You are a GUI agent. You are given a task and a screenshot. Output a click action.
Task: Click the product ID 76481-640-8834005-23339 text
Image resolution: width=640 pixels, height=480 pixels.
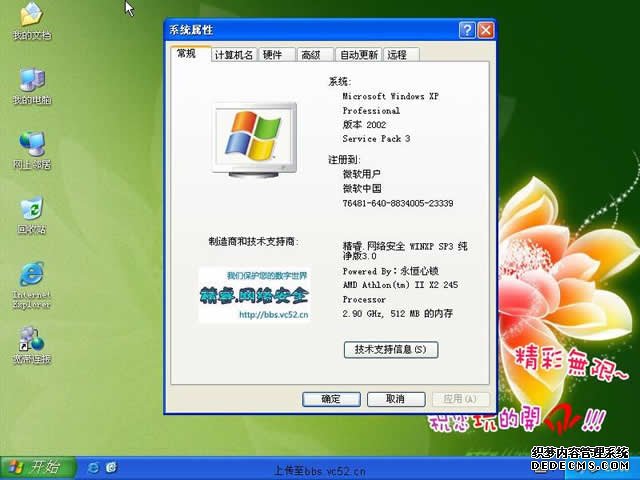pyautogui.click(x=398, y=203)
